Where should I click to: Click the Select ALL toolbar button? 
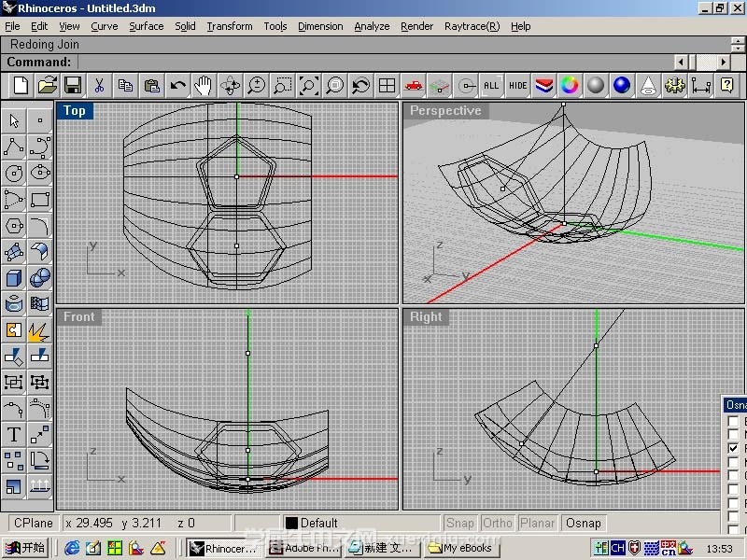point(491,86)
